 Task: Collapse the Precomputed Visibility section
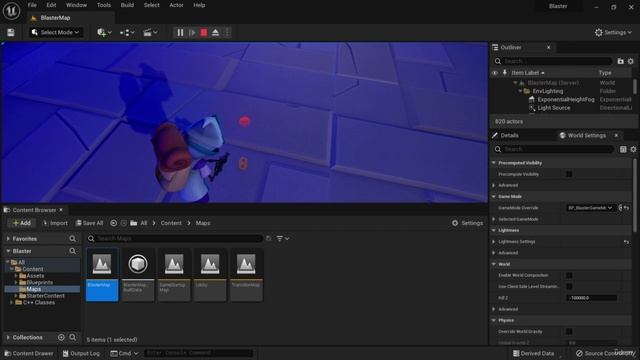click(494, 163)
